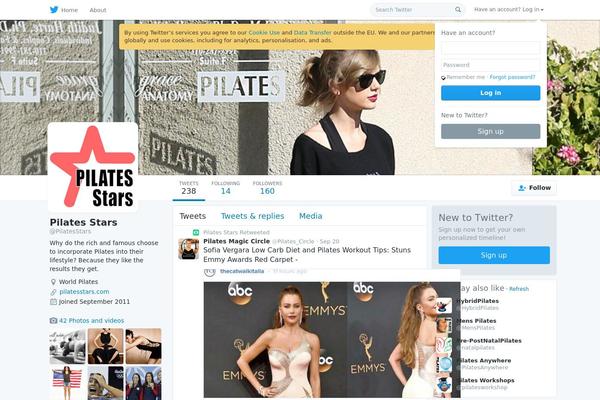This screenshot has height=400, width=600.
Task: Click Sign up in New to Twitter box
Action: pyautogui.click(x=494, y=255)
